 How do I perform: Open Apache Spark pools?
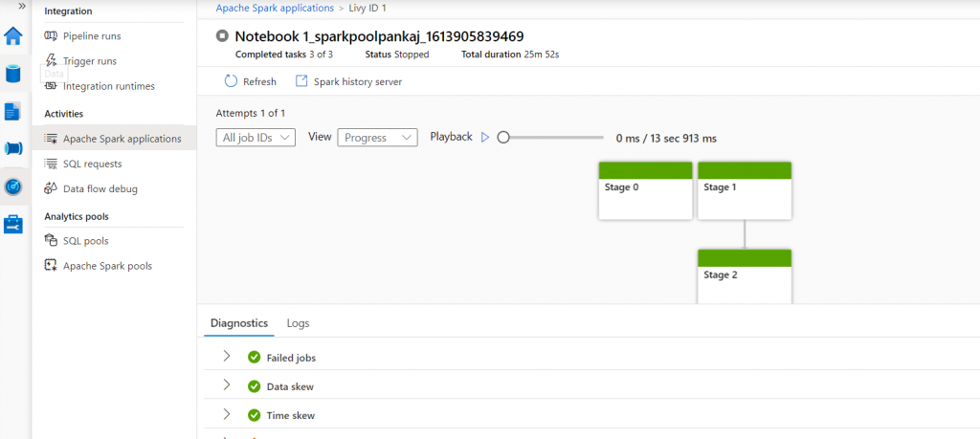pos(107,265)
